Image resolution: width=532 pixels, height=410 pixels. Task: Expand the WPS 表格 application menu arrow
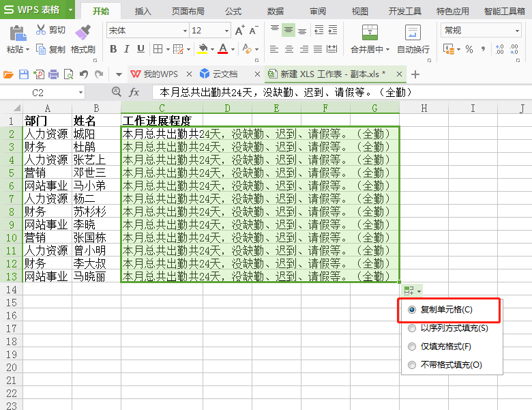click(x=70, y=10)
